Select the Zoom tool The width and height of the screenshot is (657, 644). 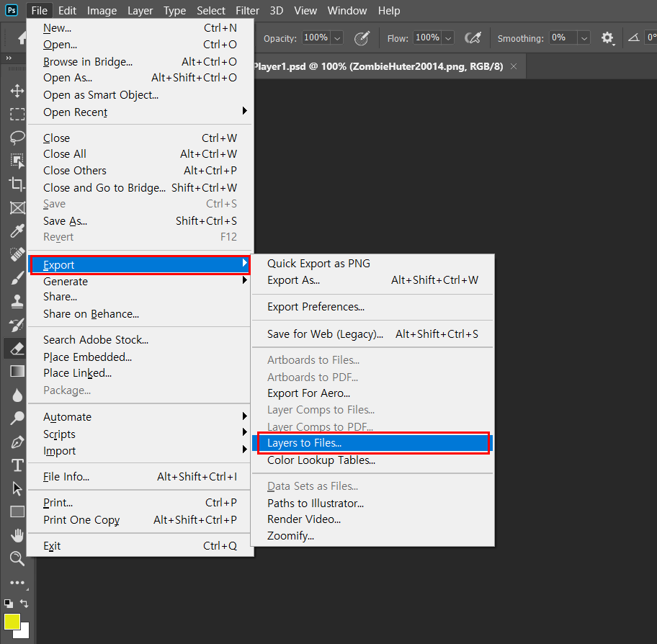[x=17, y=558]
